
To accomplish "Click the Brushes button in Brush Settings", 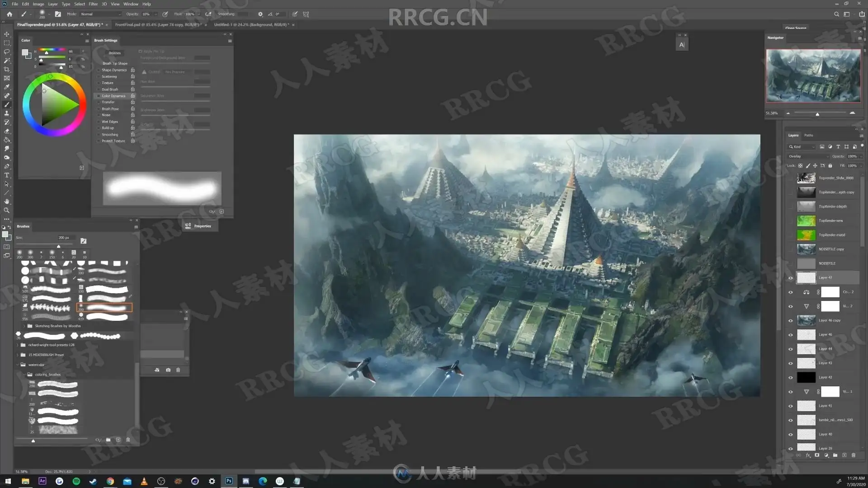I will 114,53.
